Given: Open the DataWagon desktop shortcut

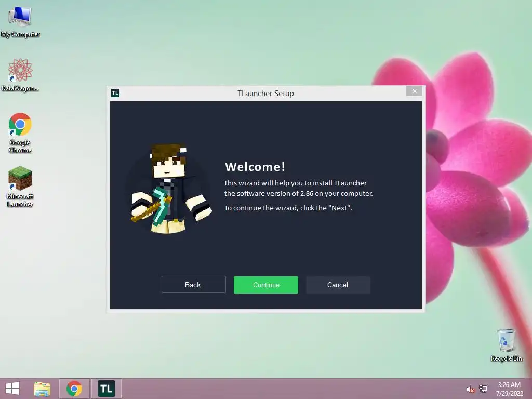Looking at the screenshot, I should [20, 75].
